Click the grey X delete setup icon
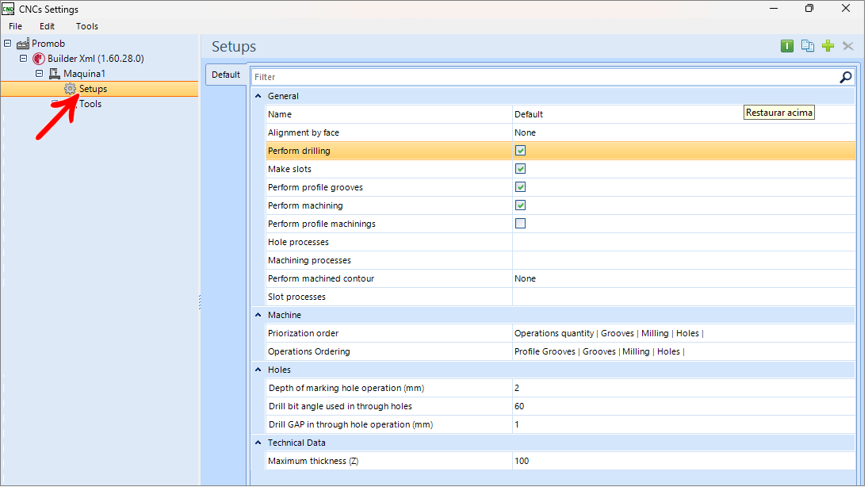 [x=847, y=46]
